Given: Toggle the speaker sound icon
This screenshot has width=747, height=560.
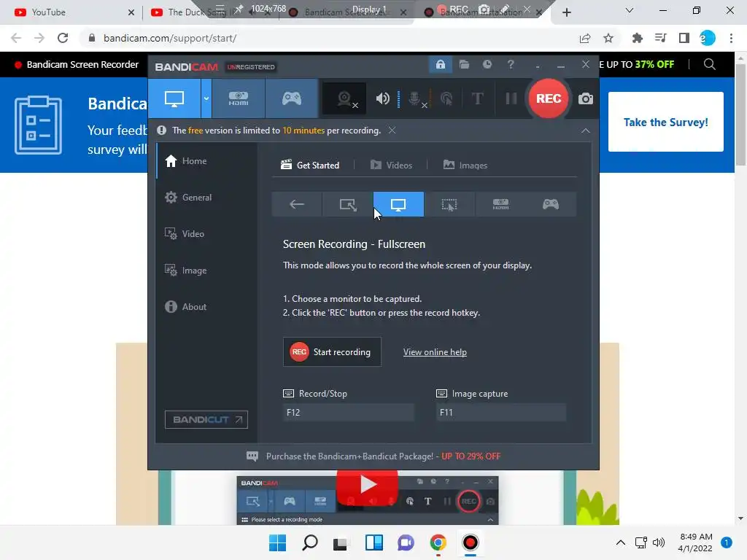Looking at the screenshot, I should point(382,98).
